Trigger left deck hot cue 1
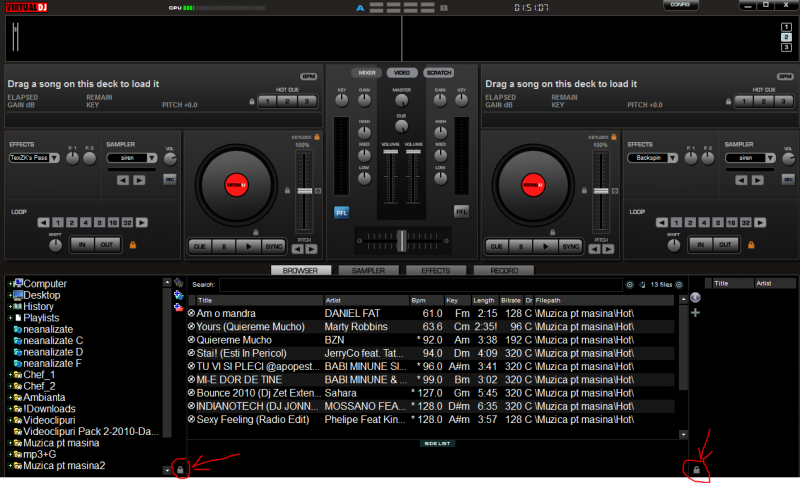The height and width of the screenshot is (483, 800). point(267,101)
